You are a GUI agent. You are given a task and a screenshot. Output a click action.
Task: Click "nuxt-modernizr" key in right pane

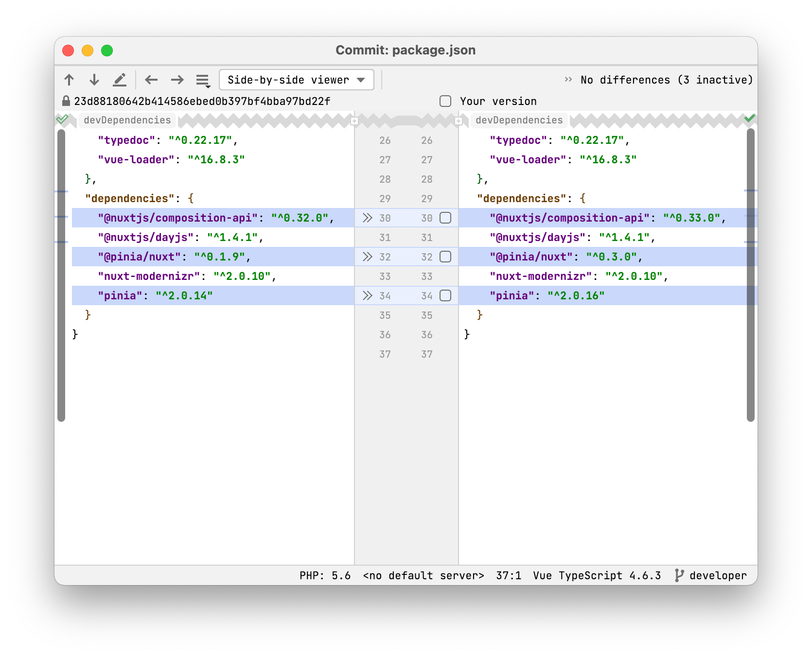coord(541,276)
